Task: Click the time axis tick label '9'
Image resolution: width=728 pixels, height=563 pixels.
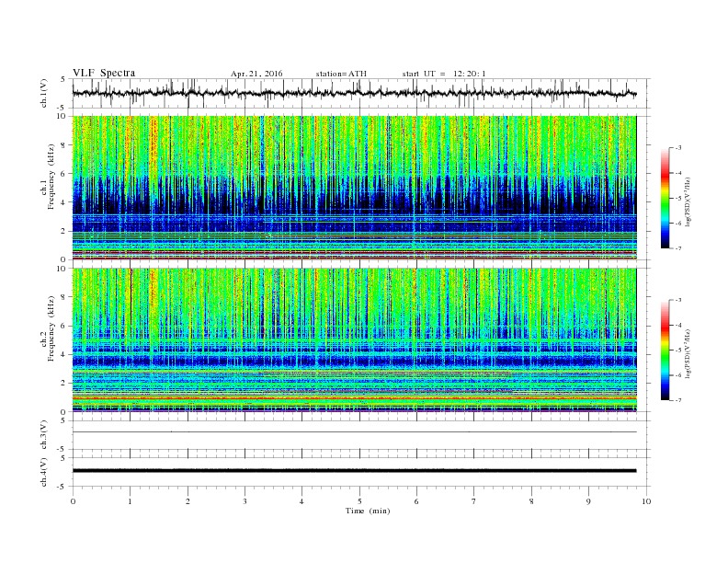Action: [588, 501]
